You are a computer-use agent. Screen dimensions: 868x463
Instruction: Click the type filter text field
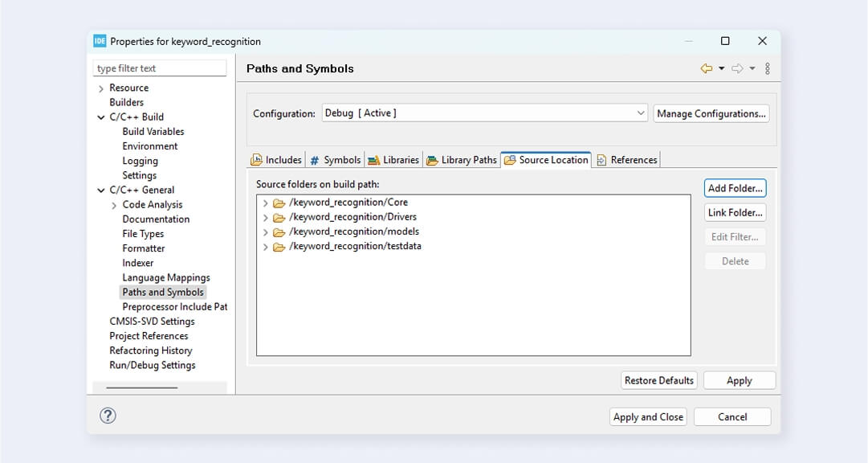pyautogui.click(x=161, y=68)
